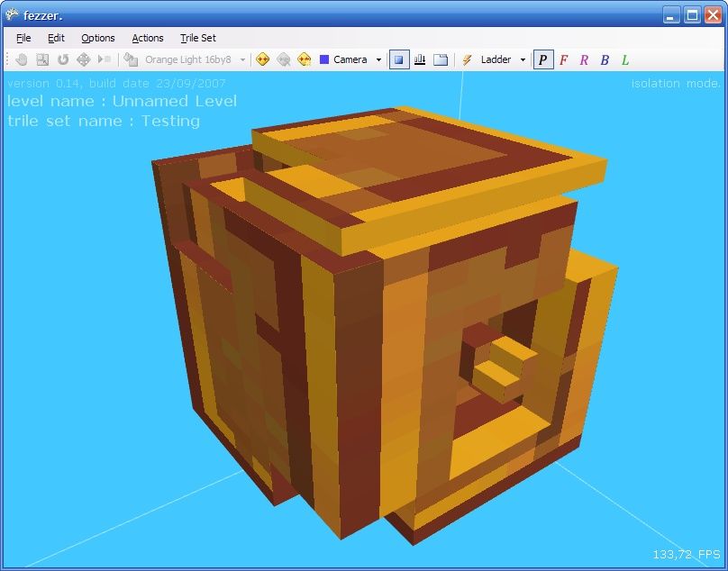Click the toolbar drag grip handle
The image size is (728, 571).
point(7,59)
